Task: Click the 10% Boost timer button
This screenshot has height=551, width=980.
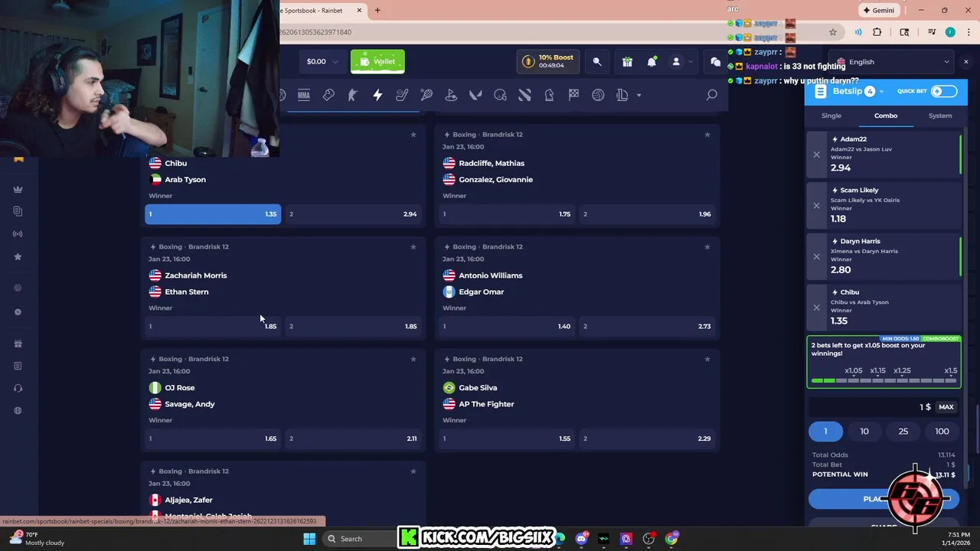Action: point(547,62)
